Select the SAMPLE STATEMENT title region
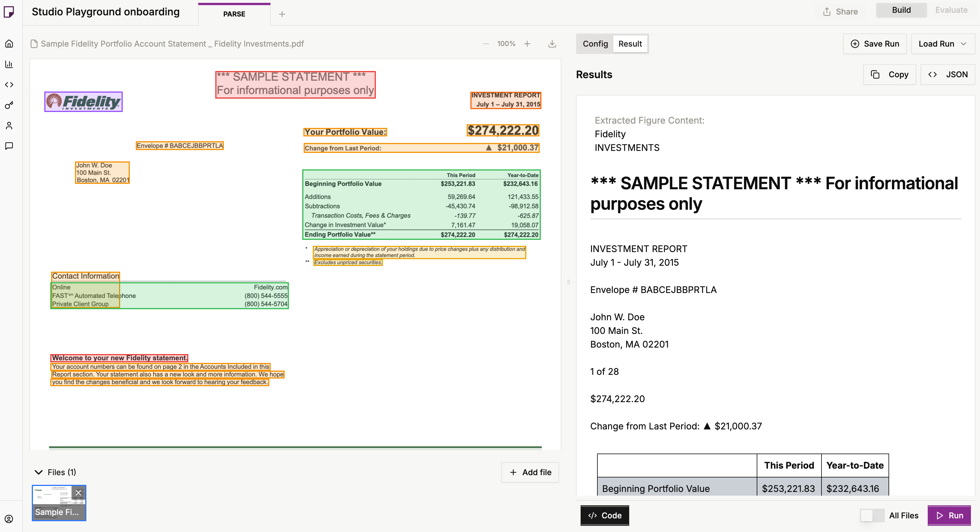The width and height of the screenshot is (980, 532). pyautogui.click(x=295, y=84)
